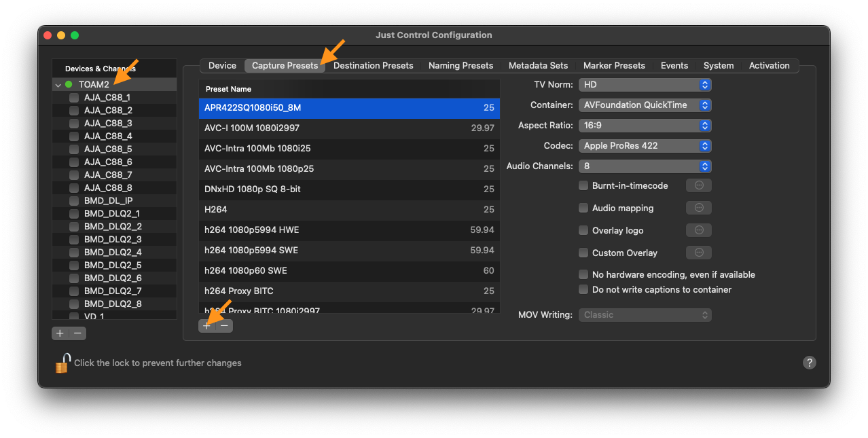Switch to the Device tab

click(x=222, y=66)
